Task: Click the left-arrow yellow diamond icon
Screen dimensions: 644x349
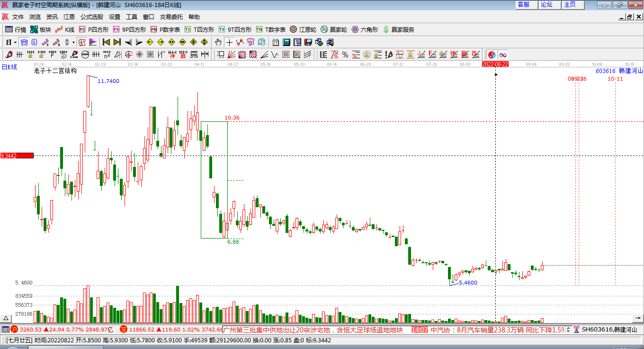Action: (x=150, y=42)
